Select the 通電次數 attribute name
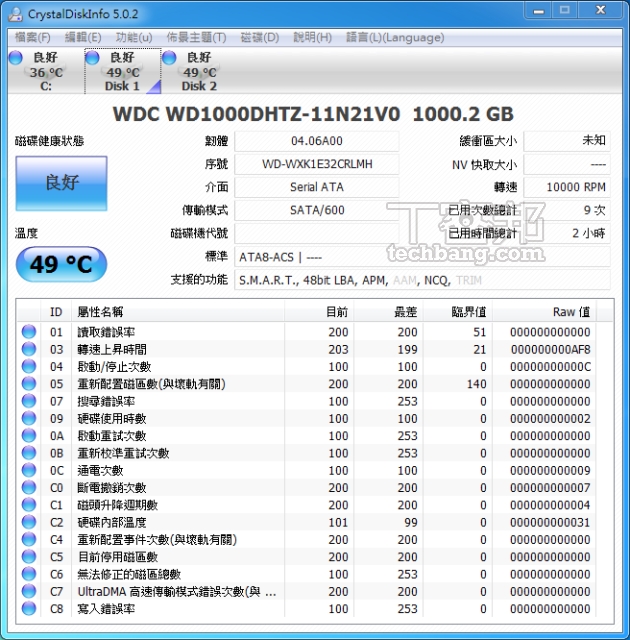 click(100, 471)
